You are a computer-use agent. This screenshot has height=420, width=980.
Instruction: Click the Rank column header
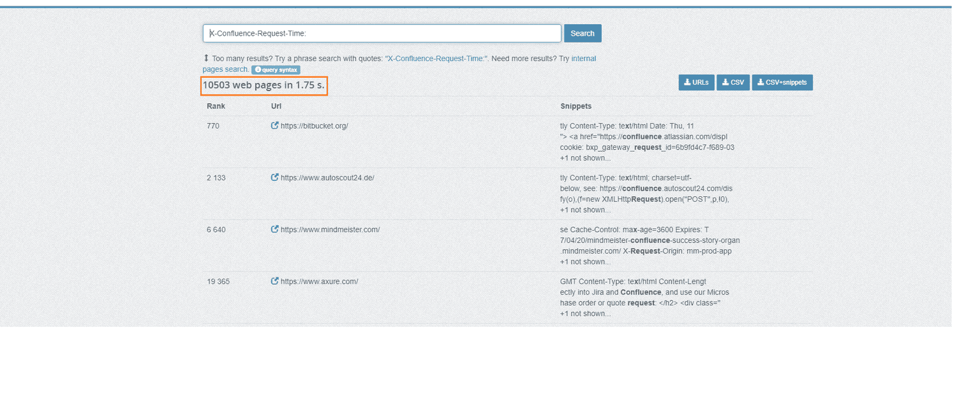(x=216, y=106)
